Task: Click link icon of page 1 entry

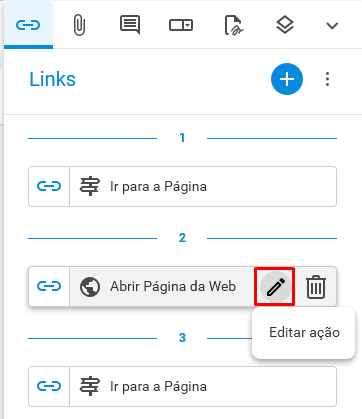Action: [x=49, y=186]
